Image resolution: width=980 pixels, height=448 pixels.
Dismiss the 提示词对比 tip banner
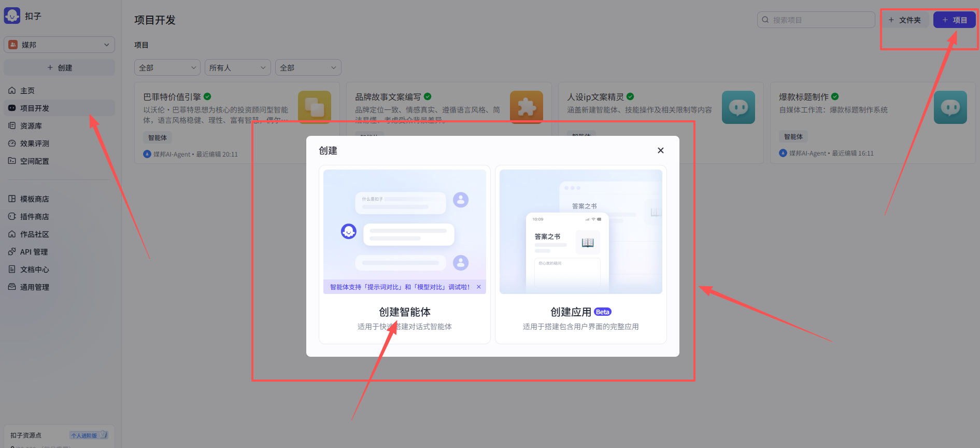point(479,287)
